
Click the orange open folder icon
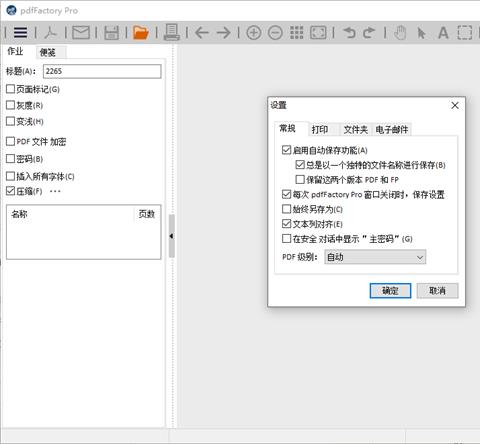click(x=141, y=33)
